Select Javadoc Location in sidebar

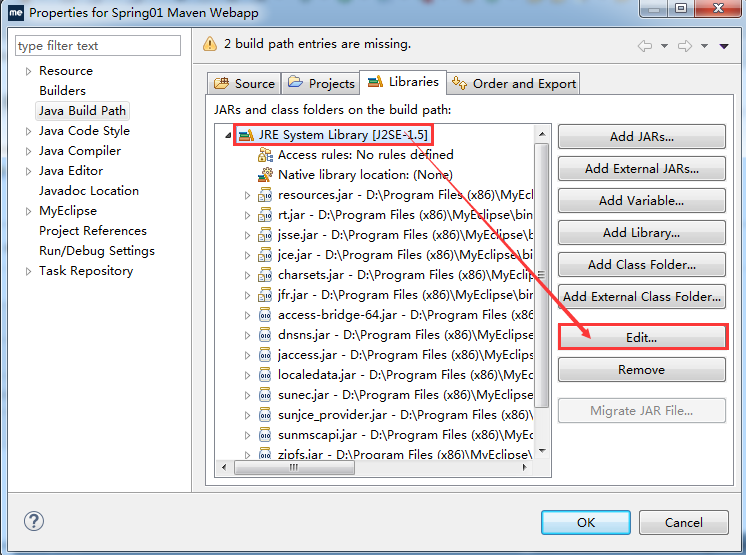tap(89, 191)
